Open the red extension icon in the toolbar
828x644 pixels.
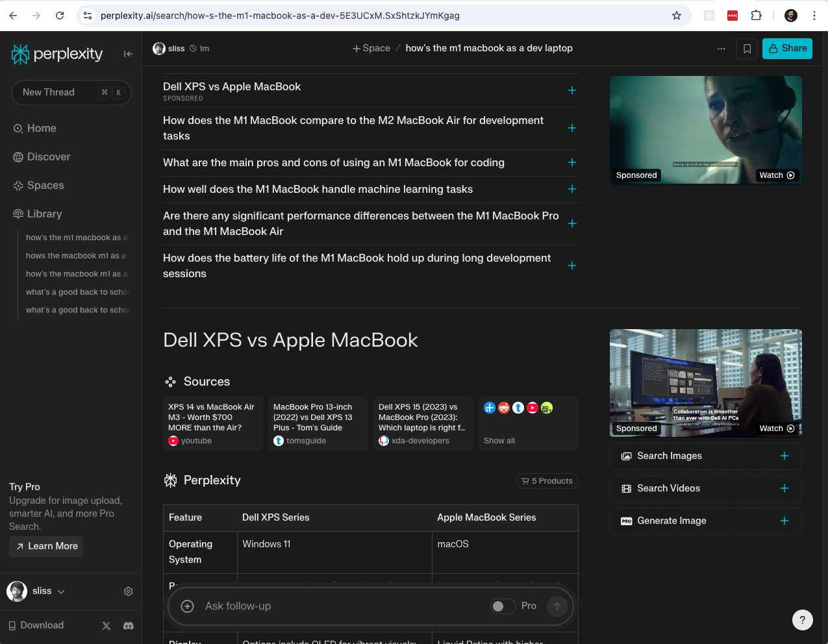click(x=733, y=16)
